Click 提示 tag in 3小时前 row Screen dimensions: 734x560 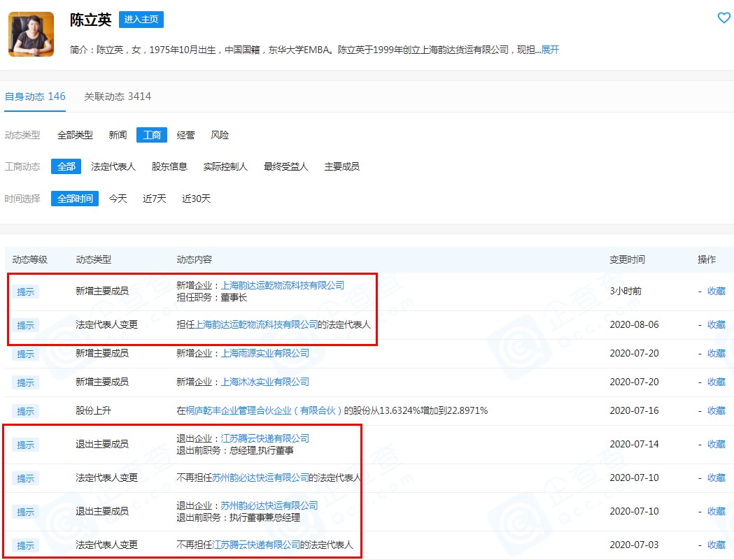point(25,292)
